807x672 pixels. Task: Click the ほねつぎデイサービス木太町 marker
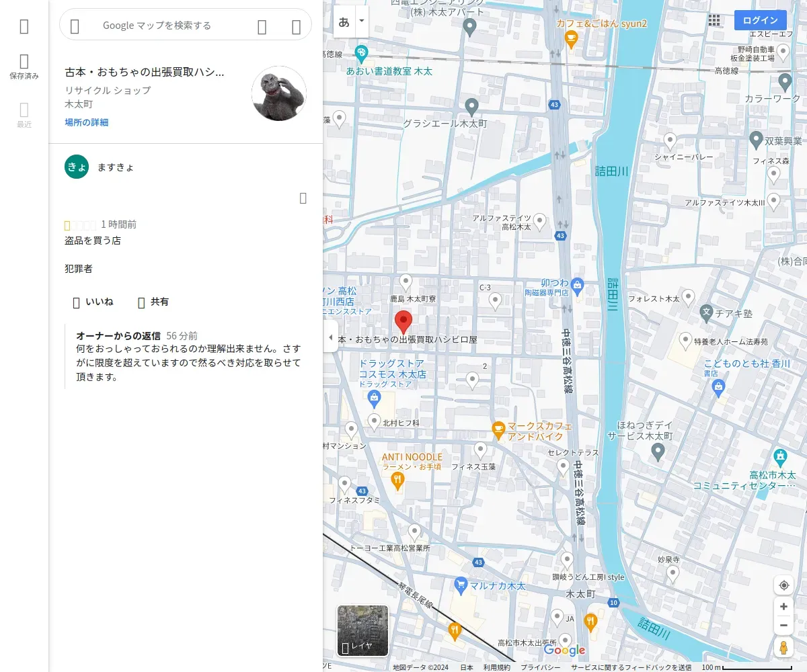point(658,452)
